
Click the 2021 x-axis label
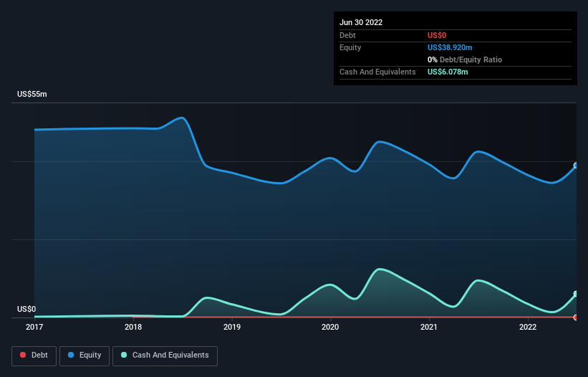(x=428, y=327)
